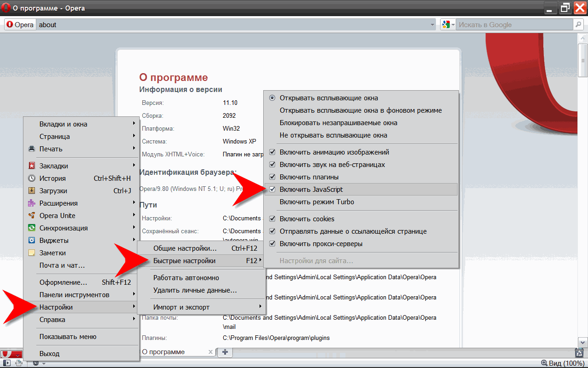Image resolution: width=588 pixels, height=368 pixels.
Task: Click the address field showing about
Action: click(235, 25)
